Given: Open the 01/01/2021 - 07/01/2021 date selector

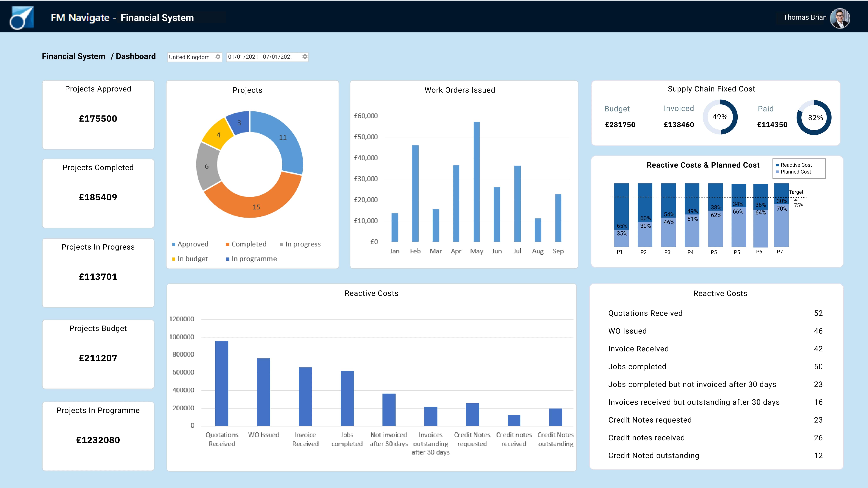Looking at the screenshot, I should pos(268,57).
